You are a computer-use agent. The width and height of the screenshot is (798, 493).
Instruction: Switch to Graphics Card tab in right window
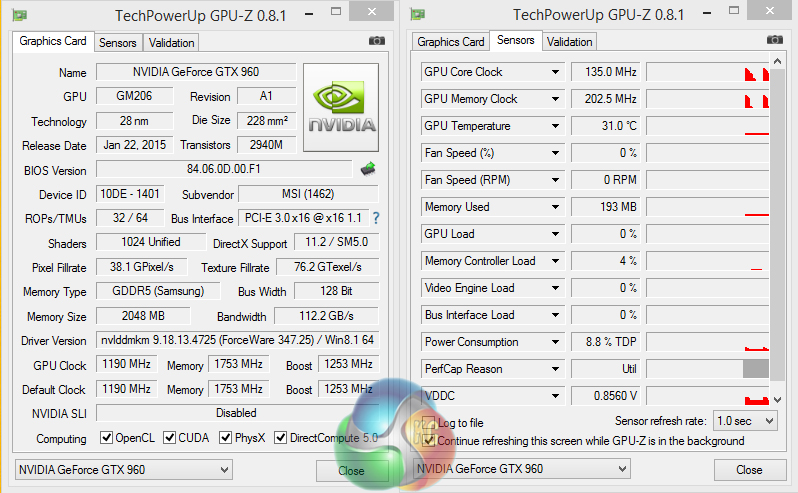pyautogui.click(x=450, y=42)
